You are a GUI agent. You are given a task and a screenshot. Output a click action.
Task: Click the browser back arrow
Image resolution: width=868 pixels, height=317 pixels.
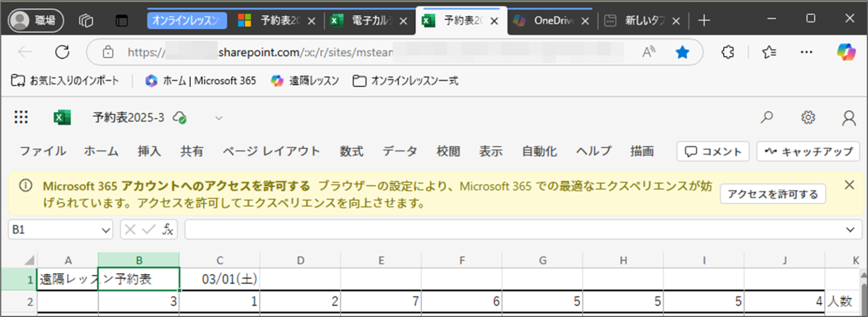click(24, 53)
